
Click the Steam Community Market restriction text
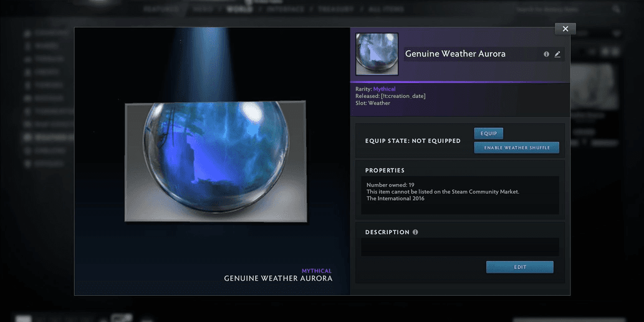[x=443, y=192]
